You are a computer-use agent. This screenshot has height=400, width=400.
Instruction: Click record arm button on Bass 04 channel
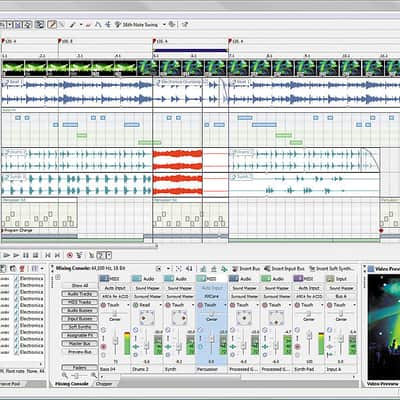pyautogui.click(x=103, y=347)
